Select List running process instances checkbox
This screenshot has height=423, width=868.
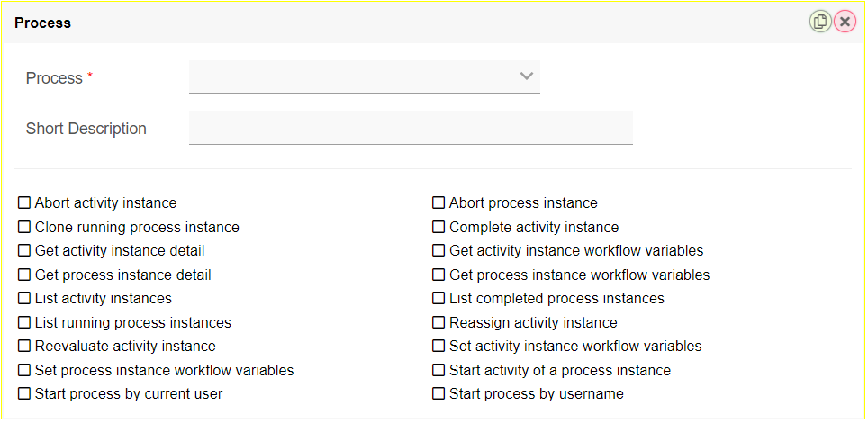coord(24,323)
